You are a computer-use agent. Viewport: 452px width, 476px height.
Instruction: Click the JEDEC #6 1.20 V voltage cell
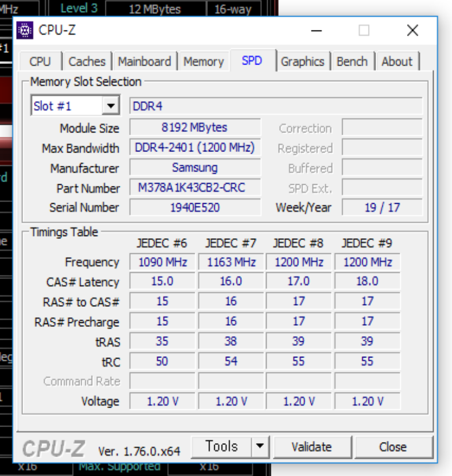(x=162, y=401)
